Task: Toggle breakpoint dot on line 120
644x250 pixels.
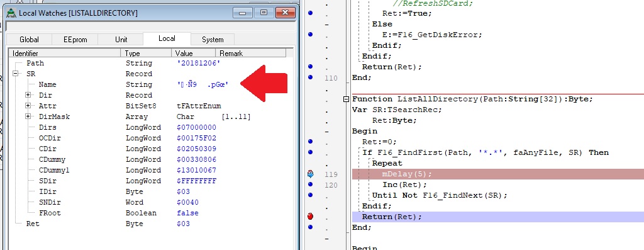Action: (x=311, y=185)
